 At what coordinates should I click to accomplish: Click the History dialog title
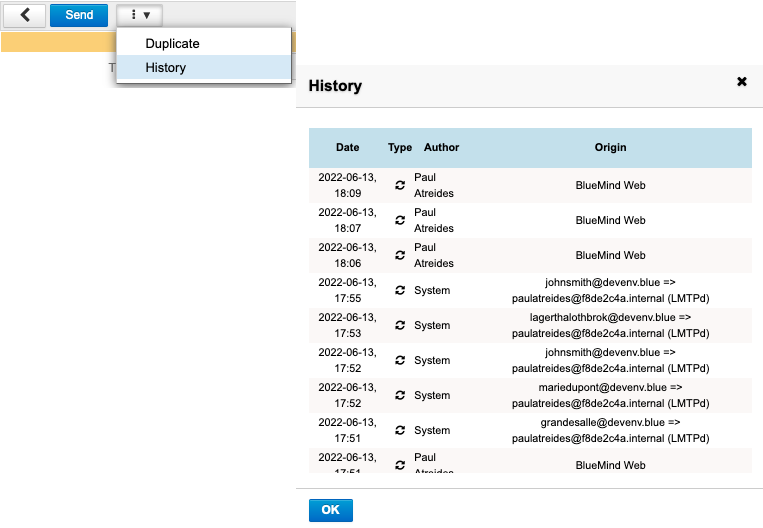[x=335, y=86]
